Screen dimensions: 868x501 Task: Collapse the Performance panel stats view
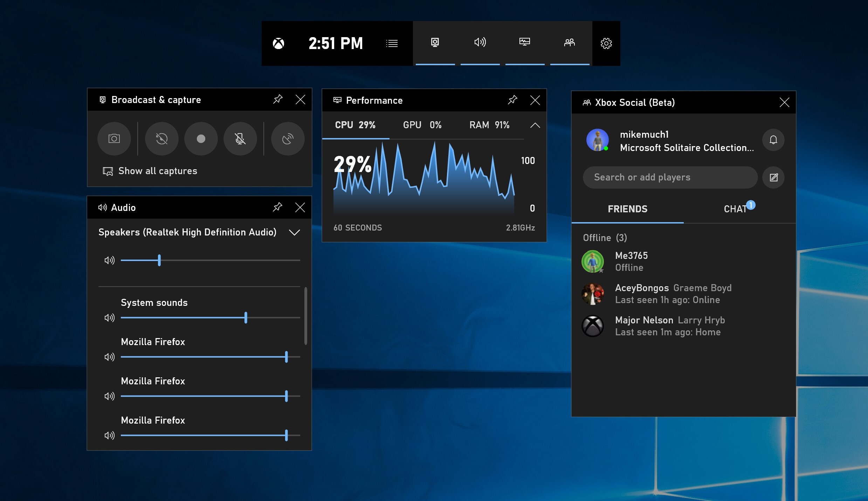point(534,125)
